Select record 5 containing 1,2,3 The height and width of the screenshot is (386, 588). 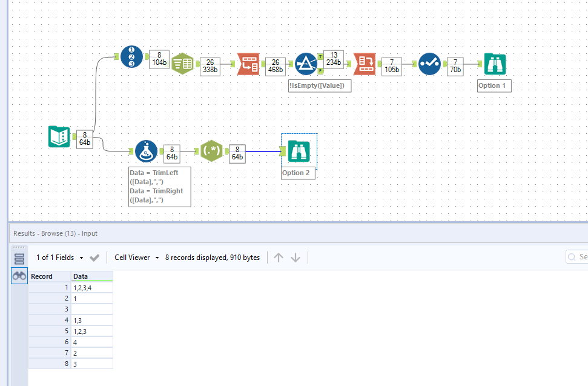coord(91,330)
